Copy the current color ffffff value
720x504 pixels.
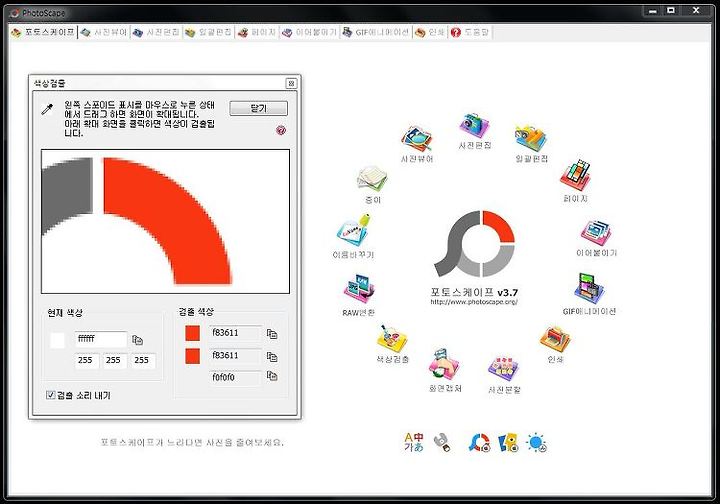137,340
